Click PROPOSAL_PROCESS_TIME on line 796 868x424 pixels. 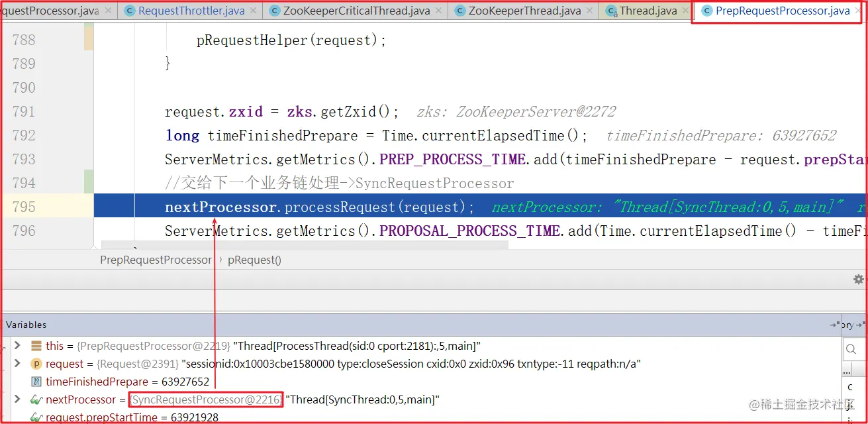point(470,231)
